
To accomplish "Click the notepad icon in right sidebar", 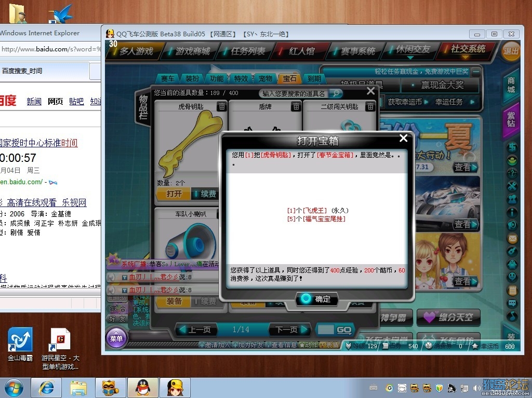I will tap(512, 290).
